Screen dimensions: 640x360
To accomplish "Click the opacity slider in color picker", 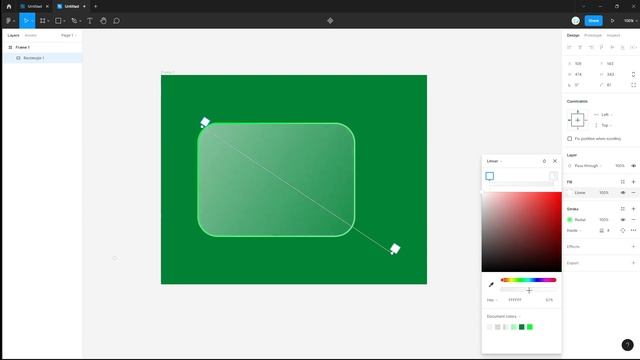I will point(529,290).
